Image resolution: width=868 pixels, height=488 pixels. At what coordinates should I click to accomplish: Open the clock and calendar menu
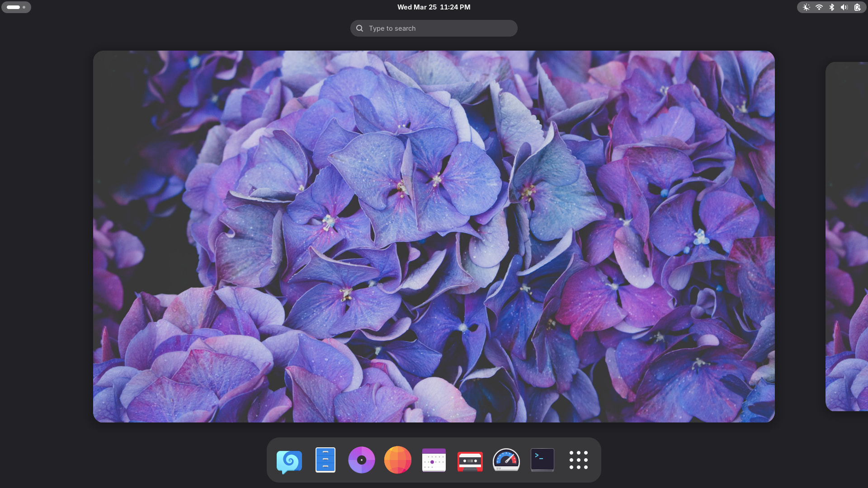434,7
